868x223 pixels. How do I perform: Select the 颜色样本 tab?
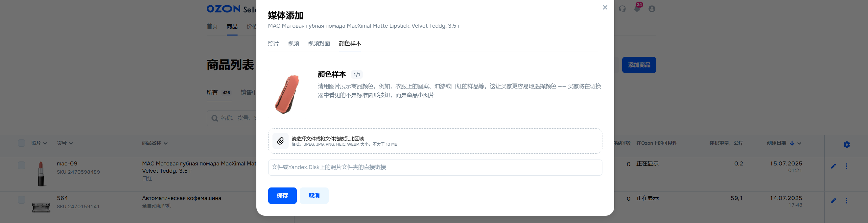(x=350, y=43)
